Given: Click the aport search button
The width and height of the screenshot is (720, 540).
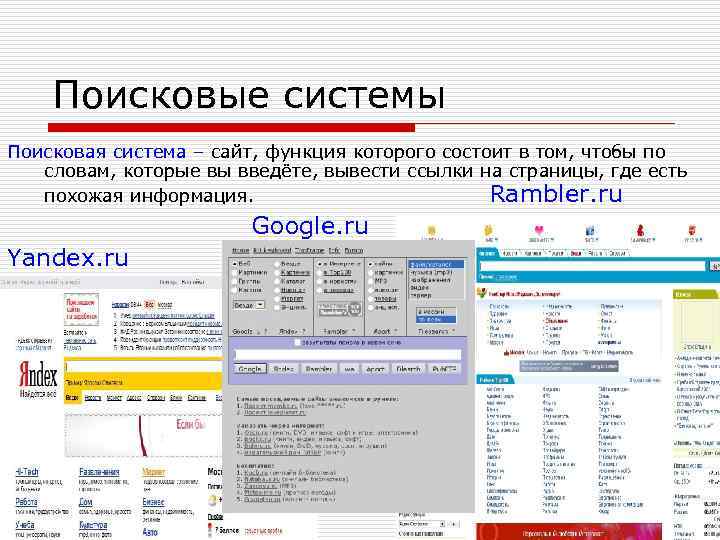Looking at the screenshot, I should tap(375, 369).
